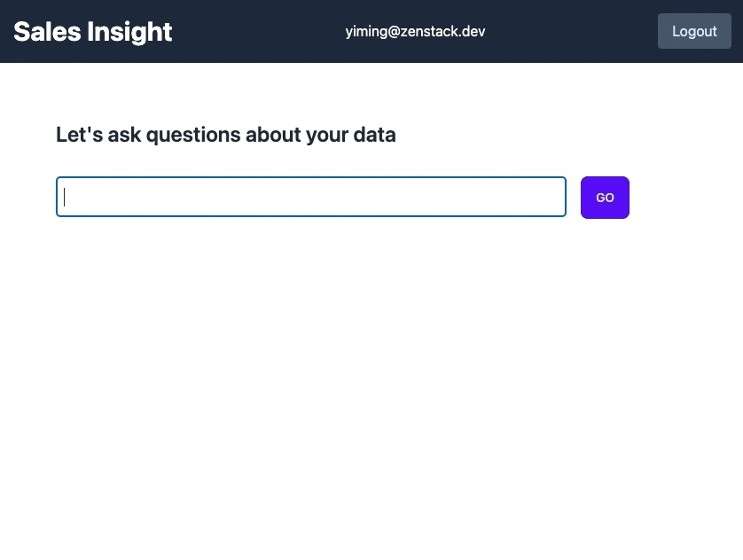This screenshot has height=560, width=743.
Task: Click the word "data" in heading
Action: pyautogui.click(x=375, y=135)
